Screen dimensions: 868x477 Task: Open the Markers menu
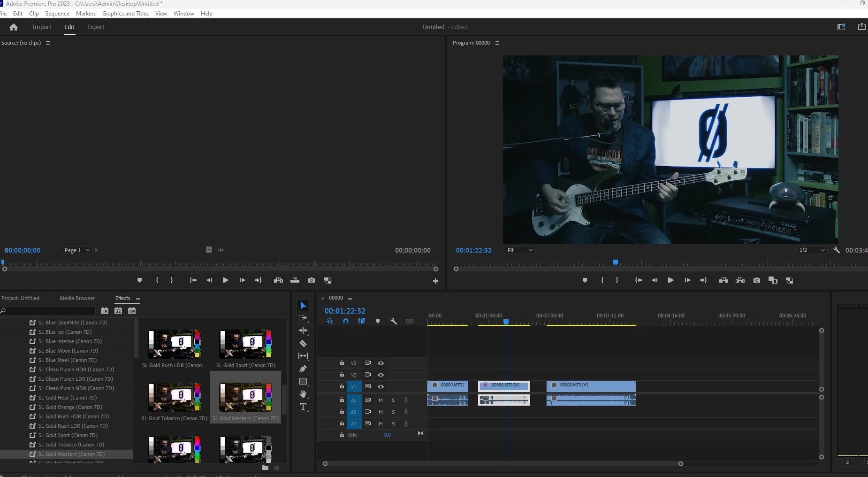click(x=86, y=14)
